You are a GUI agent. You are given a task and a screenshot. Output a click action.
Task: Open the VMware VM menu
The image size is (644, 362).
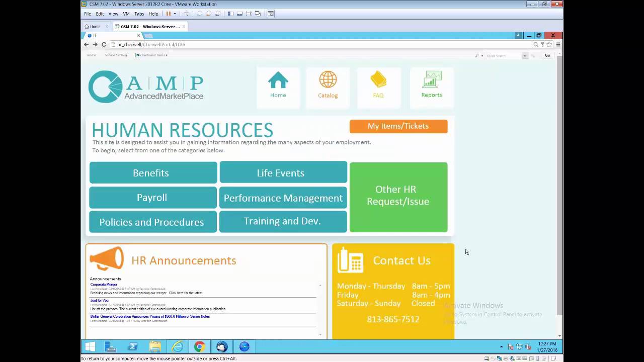coord(126,14)
